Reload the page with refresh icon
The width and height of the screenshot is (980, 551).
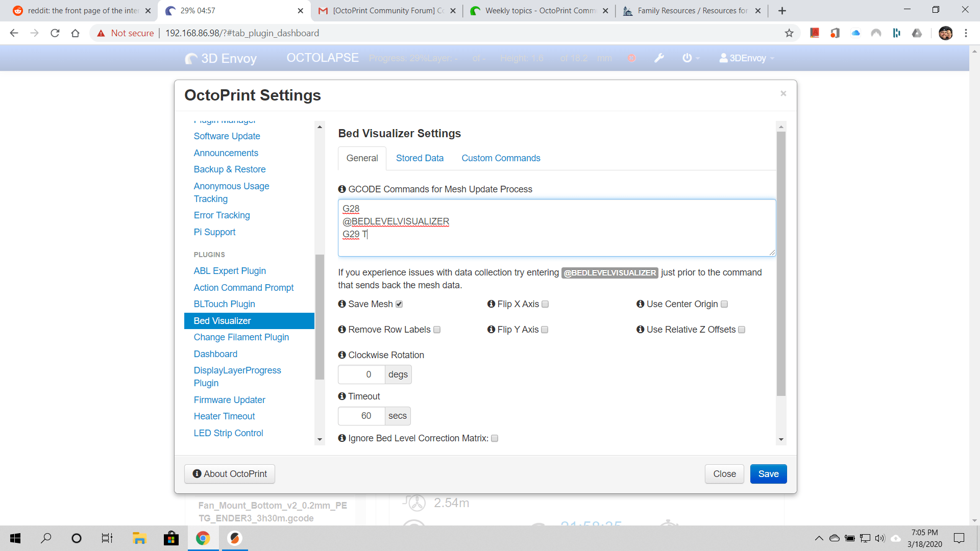click(x=55, y=33)
